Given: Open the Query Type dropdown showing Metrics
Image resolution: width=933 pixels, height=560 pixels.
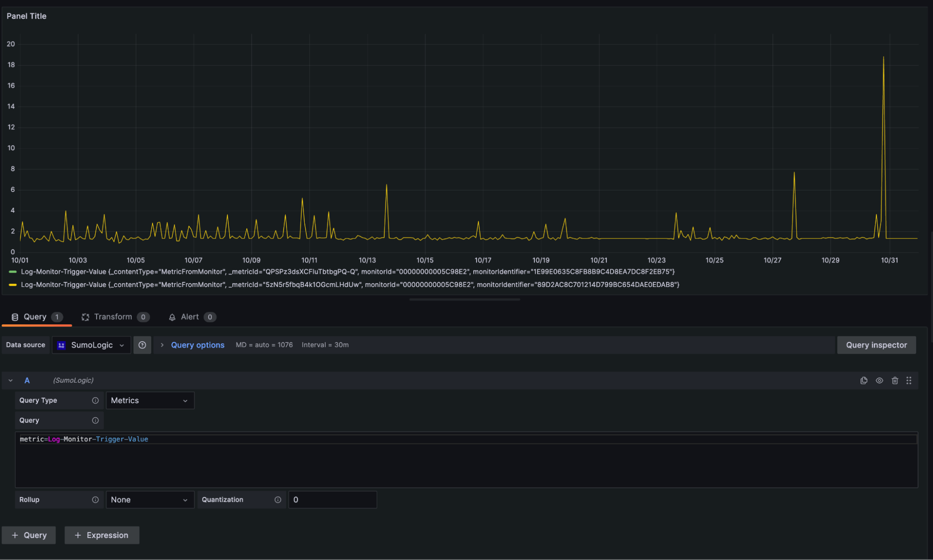Looking at the screenshot, I should 149,400.
